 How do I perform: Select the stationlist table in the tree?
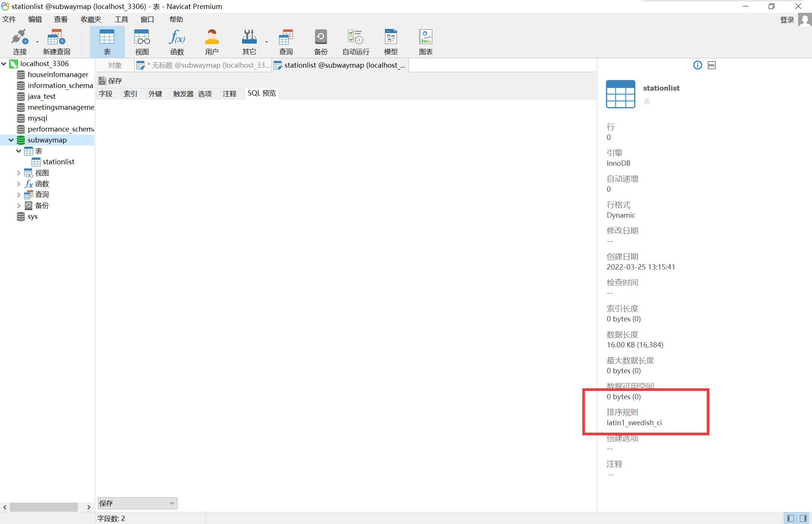click(x=58, y=162)
